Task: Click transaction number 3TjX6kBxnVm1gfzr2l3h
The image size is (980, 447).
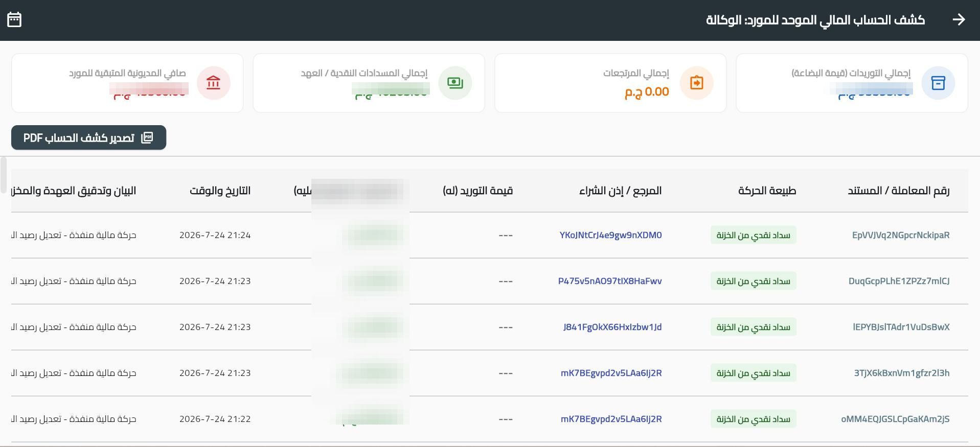Action: (902, 373)
